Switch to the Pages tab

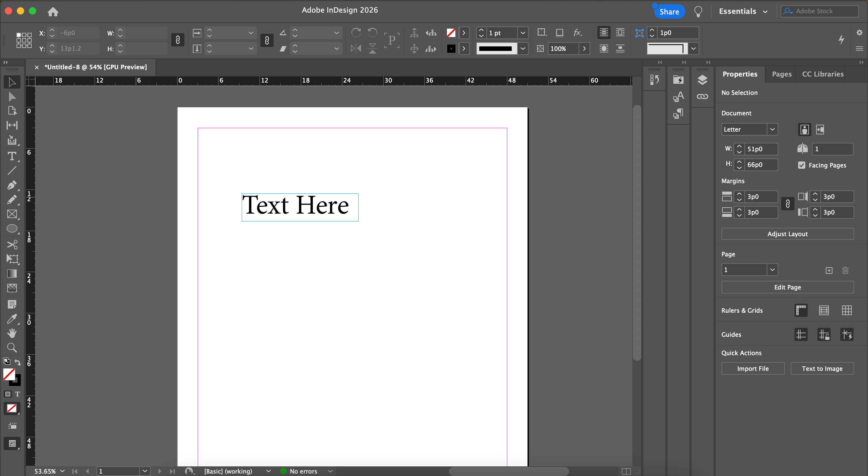coord(782,74)
